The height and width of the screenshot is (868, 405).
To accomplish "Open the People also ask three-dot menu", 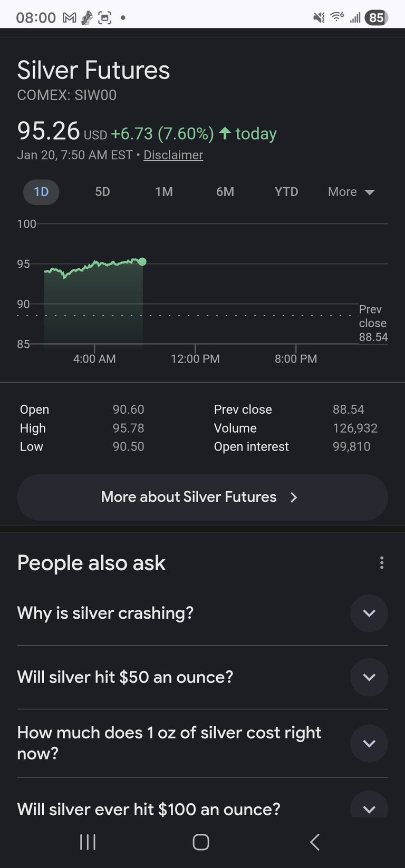I will (382, 563).
